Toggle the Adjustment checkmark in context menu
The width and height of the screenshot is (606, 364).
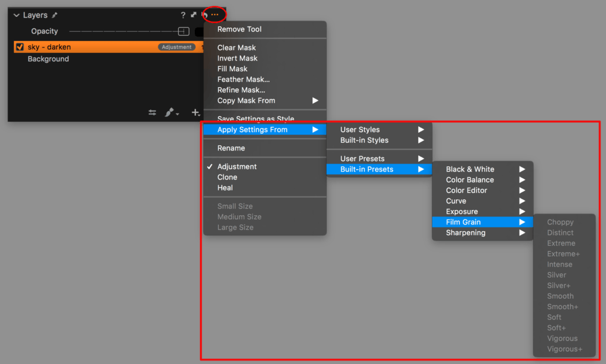(210, 166)
